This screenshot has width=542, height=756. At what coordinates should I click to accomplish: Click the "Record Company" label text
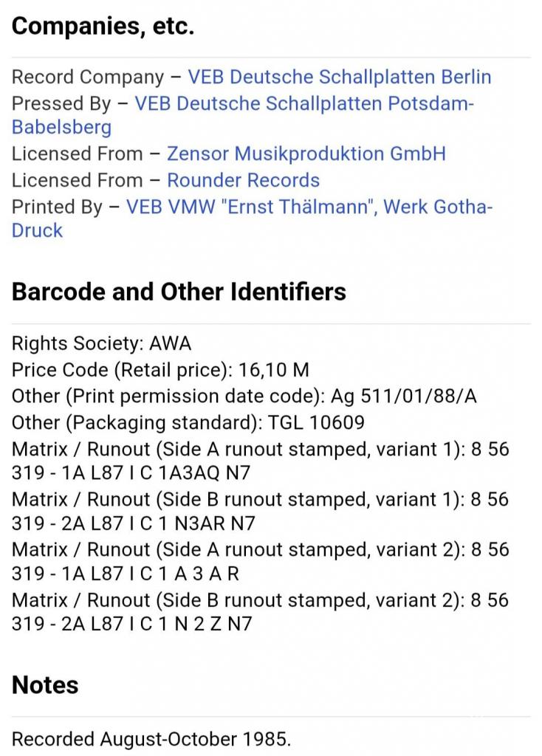[x=87, y=78]
